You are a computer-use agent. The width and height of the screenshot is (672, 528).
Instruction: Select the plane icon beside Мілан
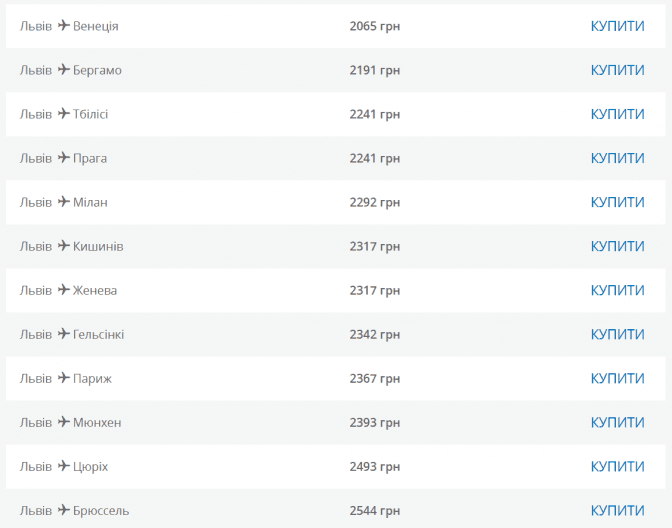click(63, 202)
